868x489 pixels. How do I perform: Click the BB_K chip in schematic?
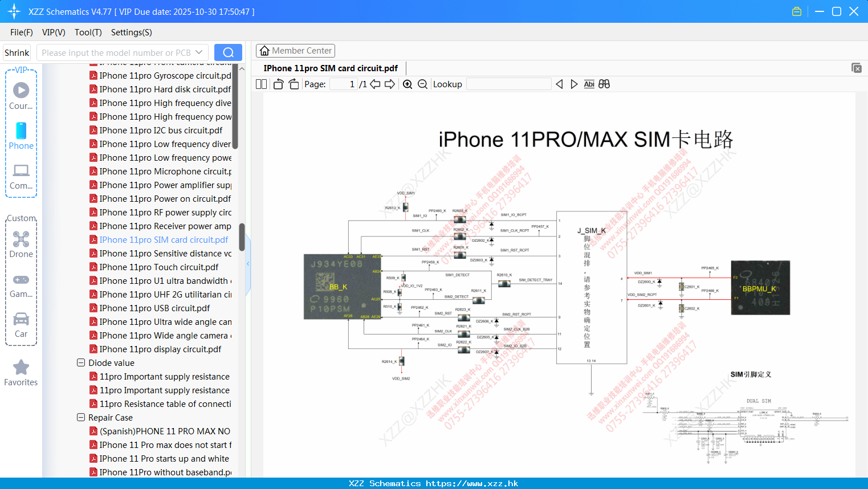pyautogui.click(x=343, y=287)
